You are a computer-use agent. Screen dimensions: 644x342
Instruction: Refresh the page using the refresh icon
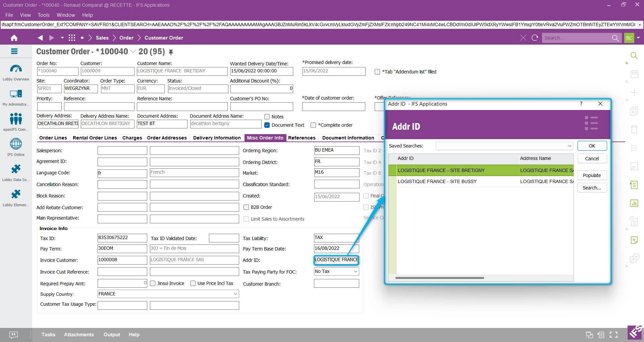(535, 38)
